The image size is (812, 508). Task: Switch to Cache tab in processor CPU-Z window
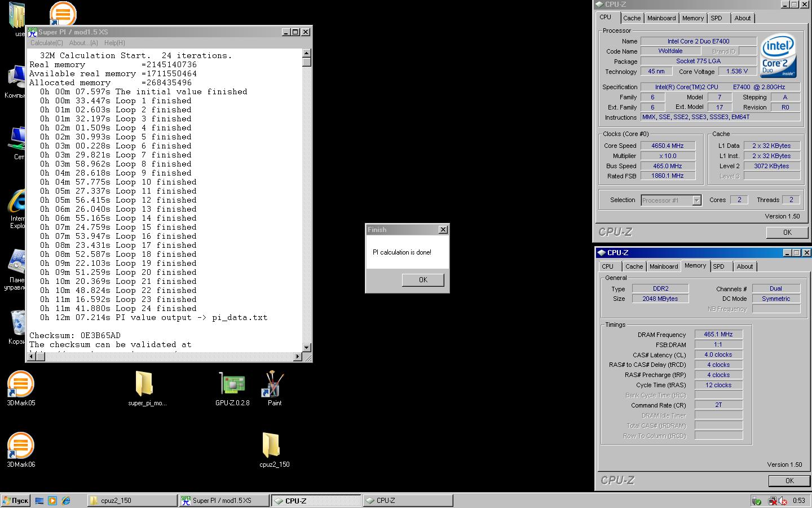point(632,18)
